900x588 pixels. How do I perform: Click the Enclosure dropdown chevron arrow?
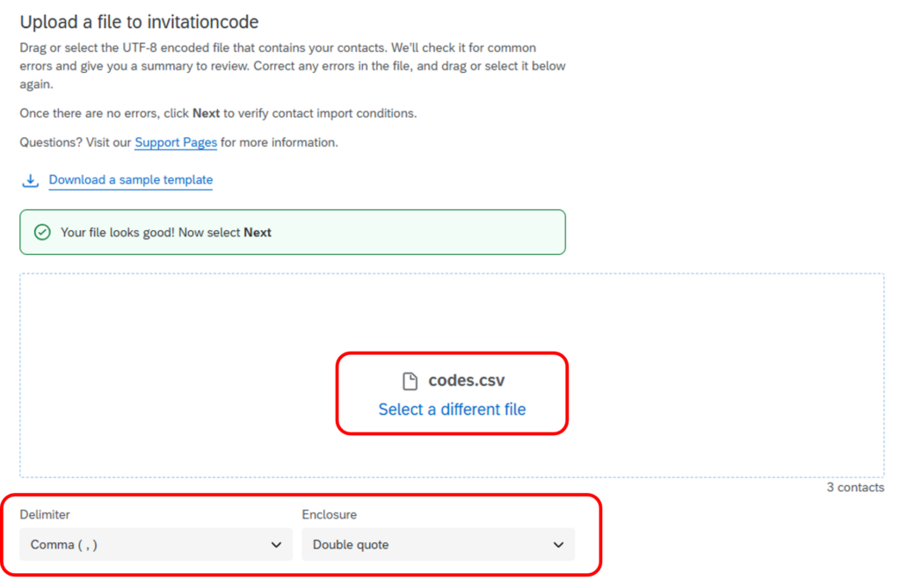click(x=558, y=545)
